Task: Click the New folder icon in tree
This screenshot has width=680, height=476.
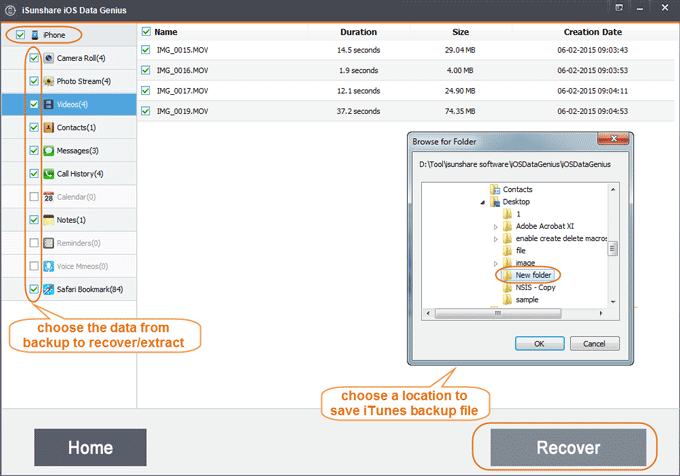Action: [507, 275]
